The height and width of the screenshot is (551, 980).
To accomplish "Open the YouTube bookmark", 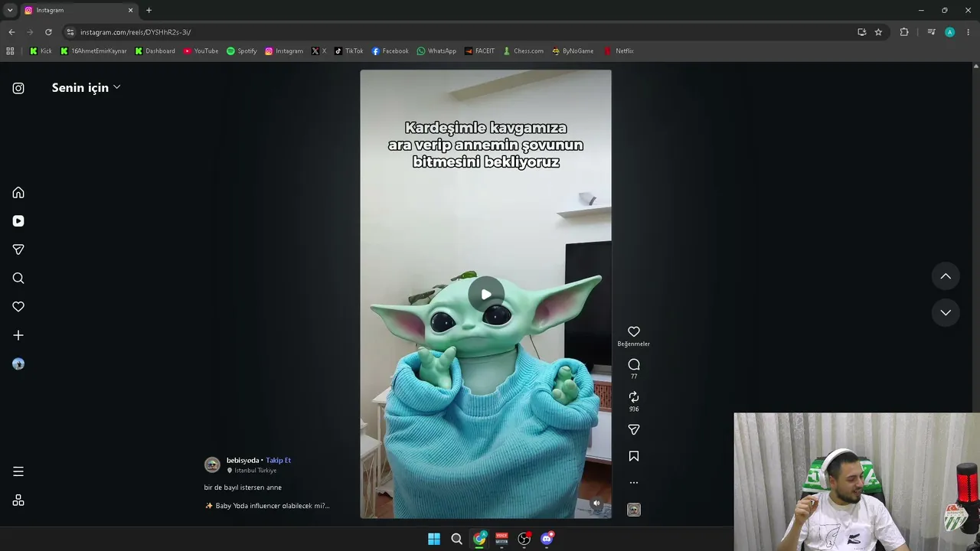I will [x=201, y=51].
